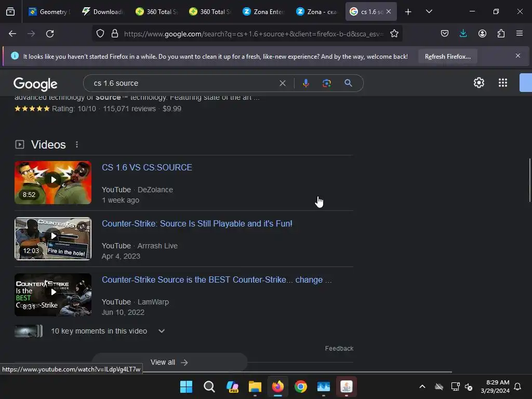Open the Firefox application hamburger menu
The width and height of the screenshot is (532, 399).
point(520,34)
